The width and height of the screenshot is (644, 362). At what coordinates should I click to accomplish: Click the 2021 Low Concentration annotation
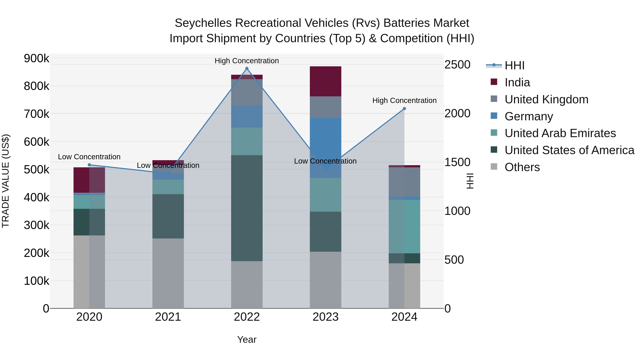point(168,165)
